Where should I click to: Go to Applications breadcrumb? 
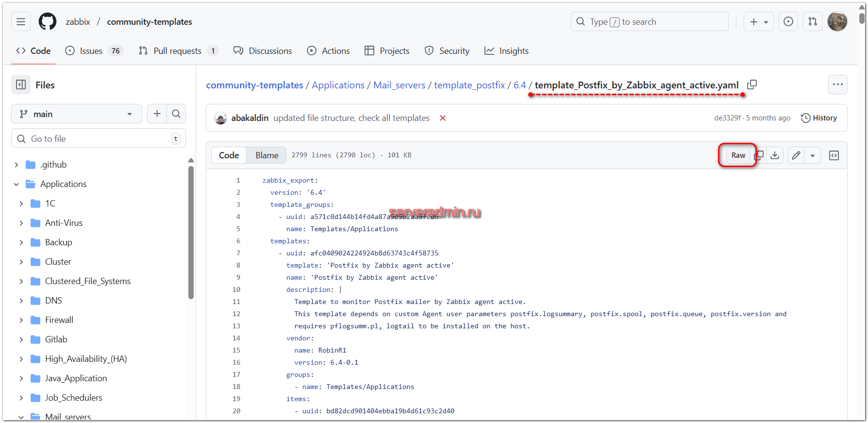338,85
